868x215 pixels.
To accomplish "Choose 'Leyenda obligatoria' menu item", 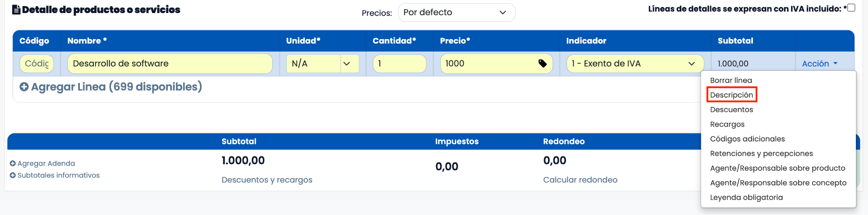I will [x=746, y=197].
